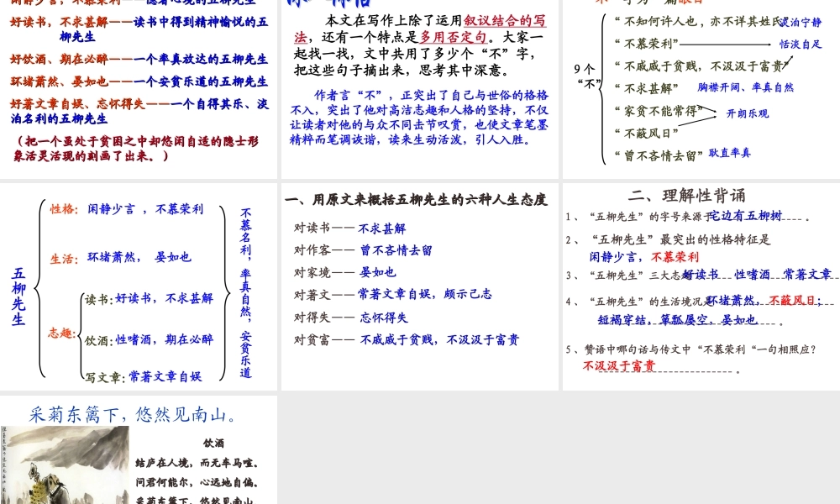Click the line 好饮酒、期在必醉——一个率真放达的五柳先生
The height and width of the screenshot is (504, 840).
139,59
